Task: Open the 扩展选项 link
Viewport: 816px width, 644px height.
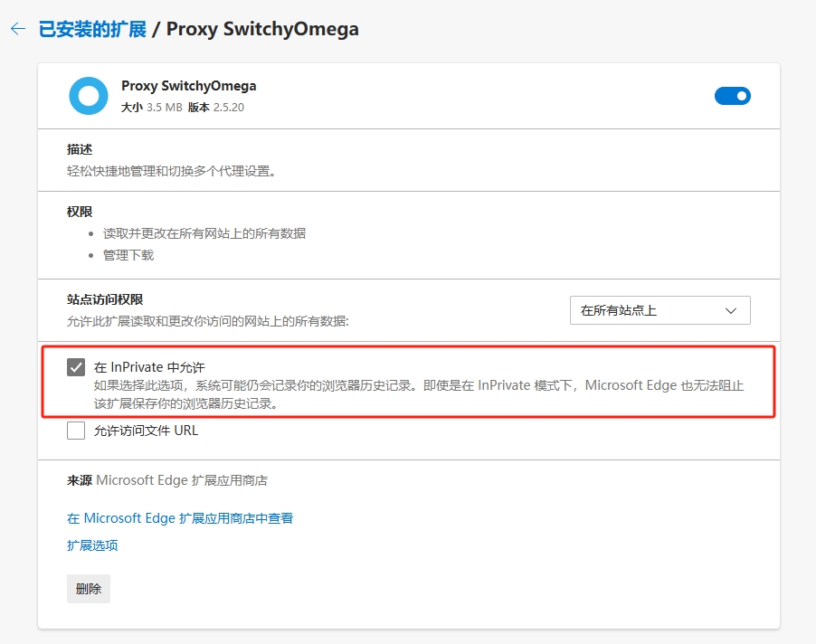Action: click(92, 545)
